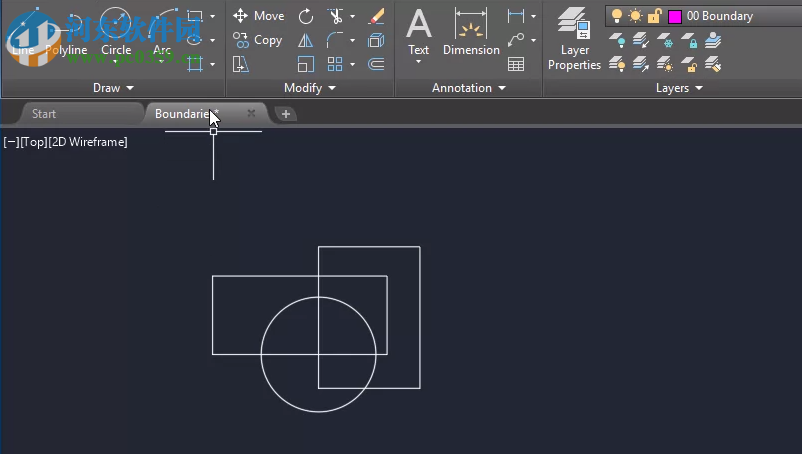Click the Make Current layer icon
The width and height of the screenshot is (802, 454).
[712, 40]
